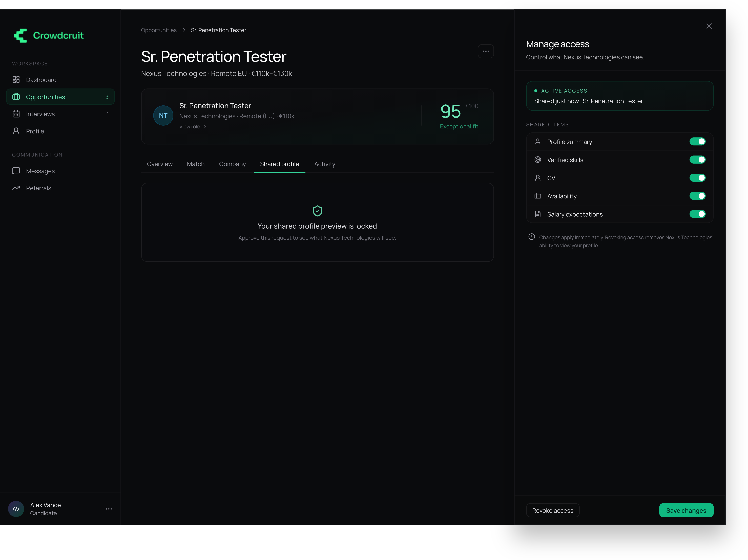Switch to the Overview tab
748x560 pixels.
pos(160,164)
